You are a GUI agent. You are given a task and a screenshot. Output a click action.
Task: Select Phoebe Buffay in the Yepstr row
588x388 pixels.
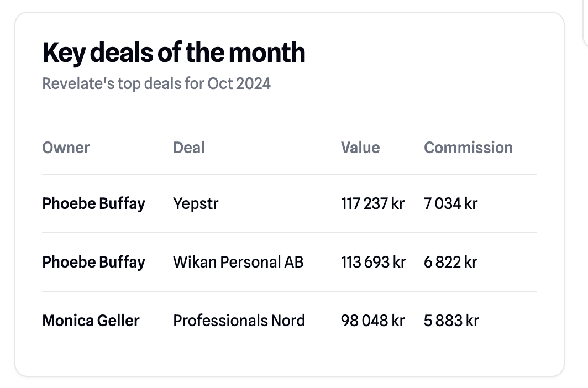93,203
